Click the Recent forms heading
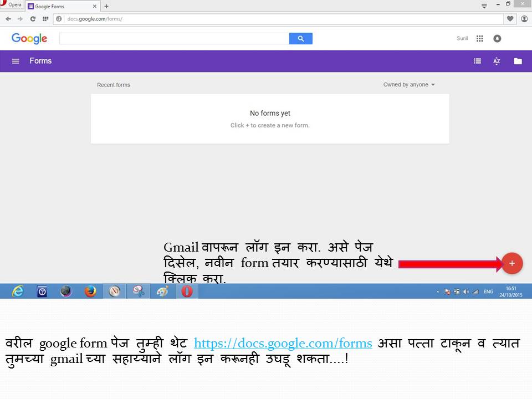Viewport: 532px width, 399px height. coord(114,85)
